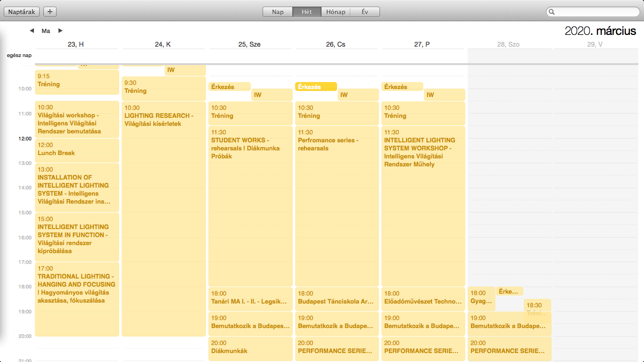Open Monday 9:15 Tréning event
Viewport: 644px width, 362px height.
tap(77, 82)
